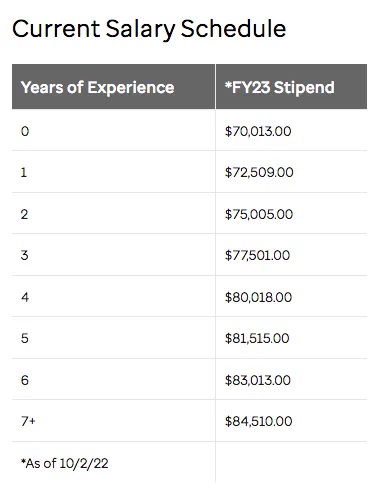Select the *FY23 Stipend column header

(291, 87)
